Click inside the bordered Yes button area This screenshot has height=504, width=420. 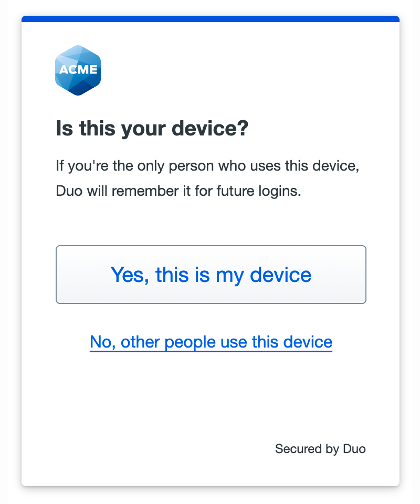210,275
